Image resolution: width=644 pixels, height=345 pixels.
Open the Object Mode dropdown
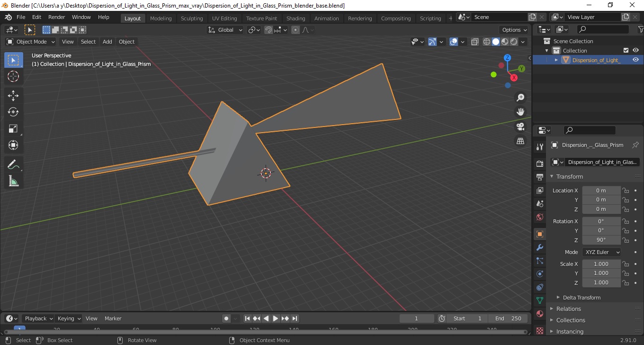[31, 42]
